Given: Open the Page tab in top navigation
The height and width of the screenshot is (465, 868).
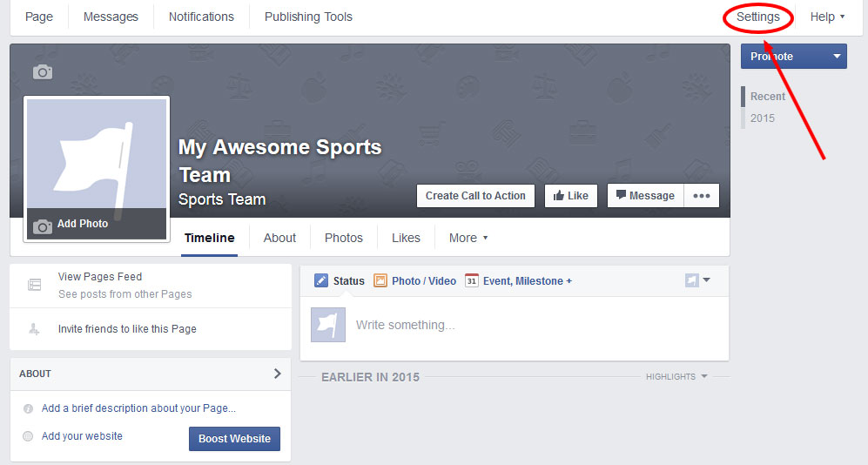Looking at the screenshot, I should [39, 17].
